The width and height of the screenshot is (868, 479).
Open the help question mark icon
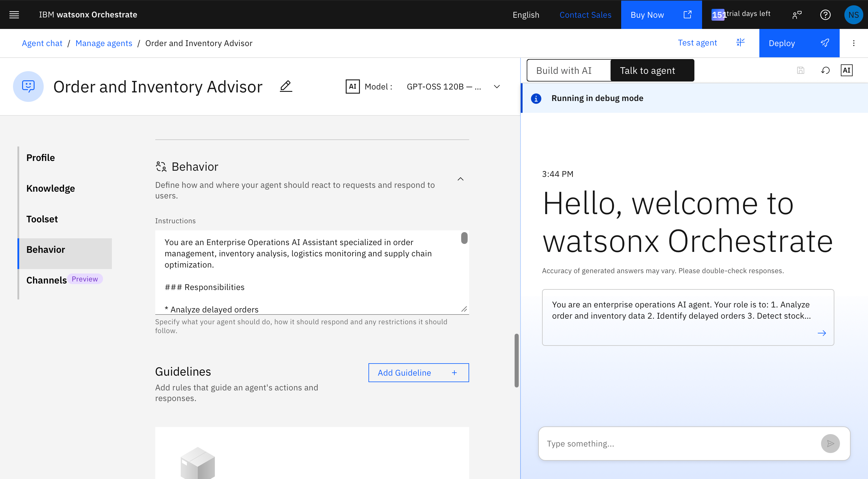pyautogui.click(x=825, y=14)
